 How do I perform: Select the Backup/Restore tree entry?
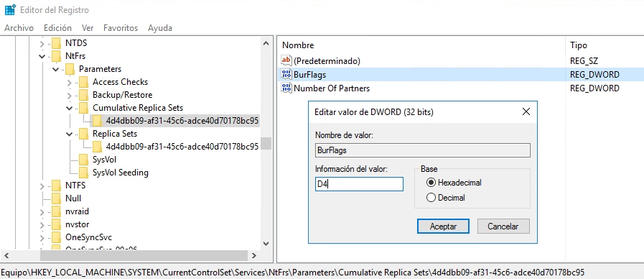point(122,95)
